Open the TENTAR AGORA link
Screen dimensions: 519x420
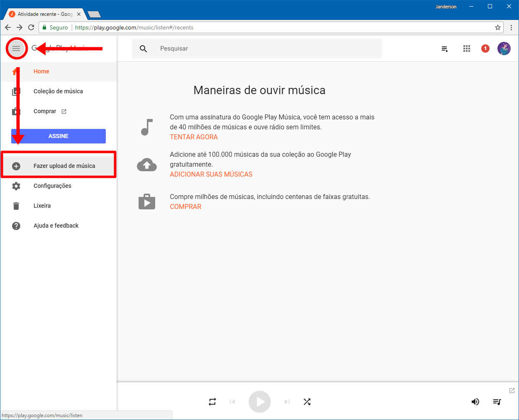click(x=193, y=137)
